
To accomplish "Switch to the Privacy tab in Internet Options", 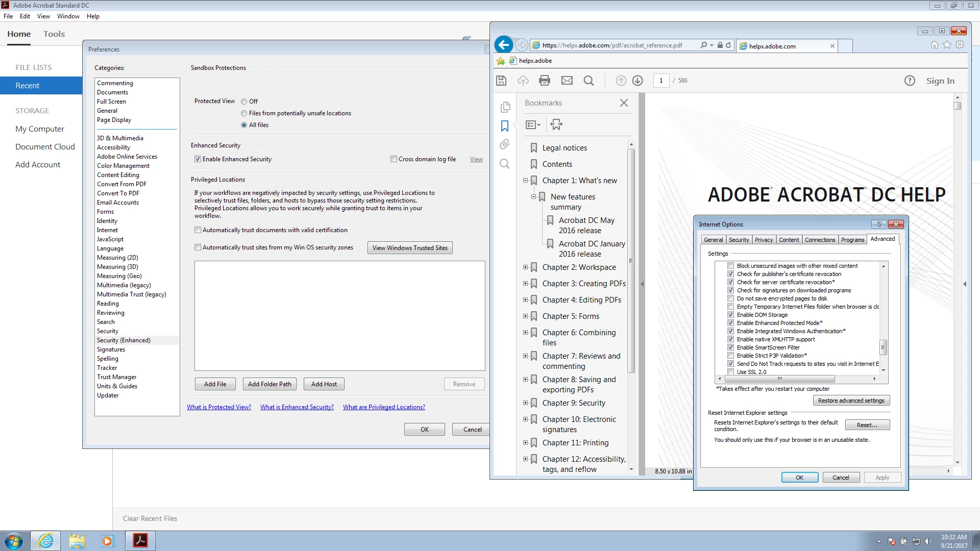I will (764, 240).
